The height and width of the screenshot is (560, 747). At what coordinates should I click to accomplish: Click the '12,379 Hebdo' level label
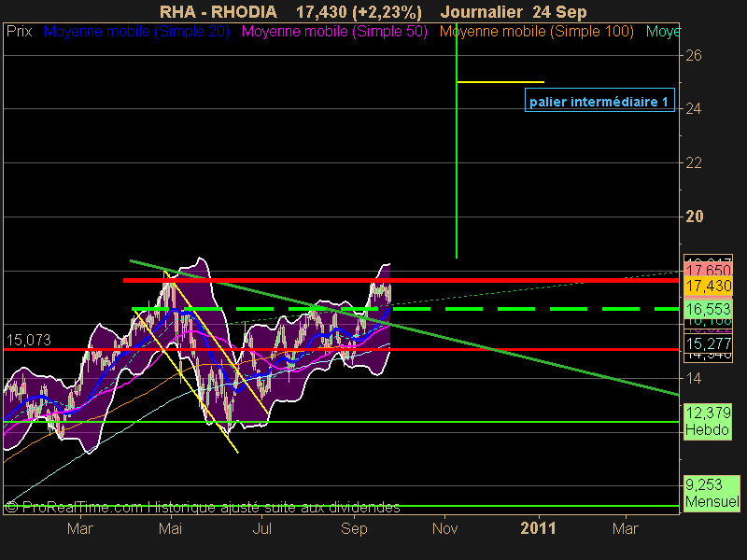click(x=708, y=422)
